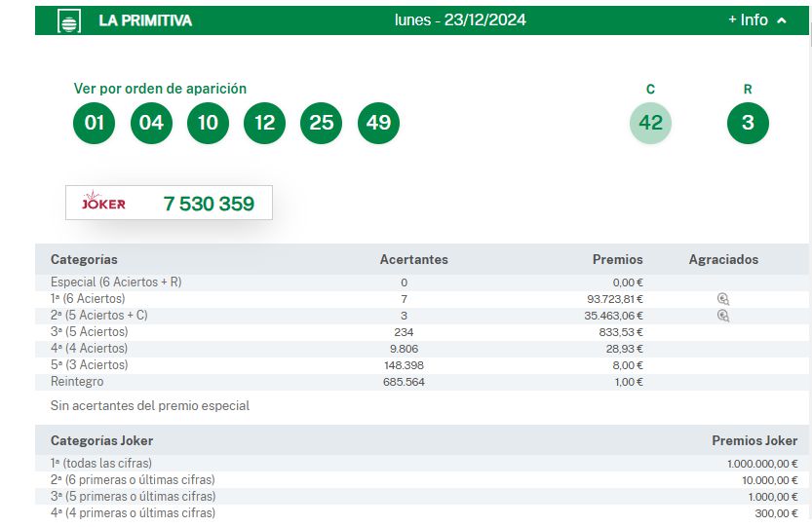
Task: Click the Joker number 7 530 359
Action: (209, 204)
